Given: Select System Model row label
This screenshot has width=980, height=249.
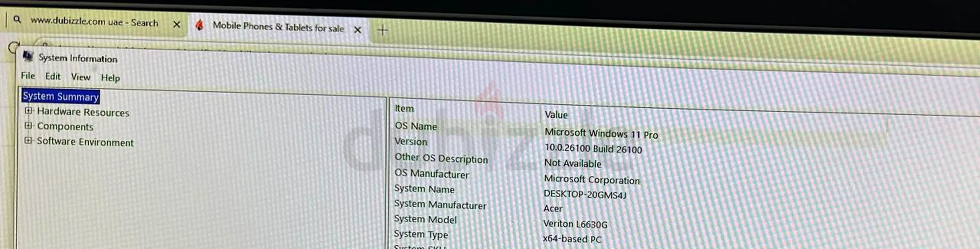Looking at the screenshot, I should point(425,219).
